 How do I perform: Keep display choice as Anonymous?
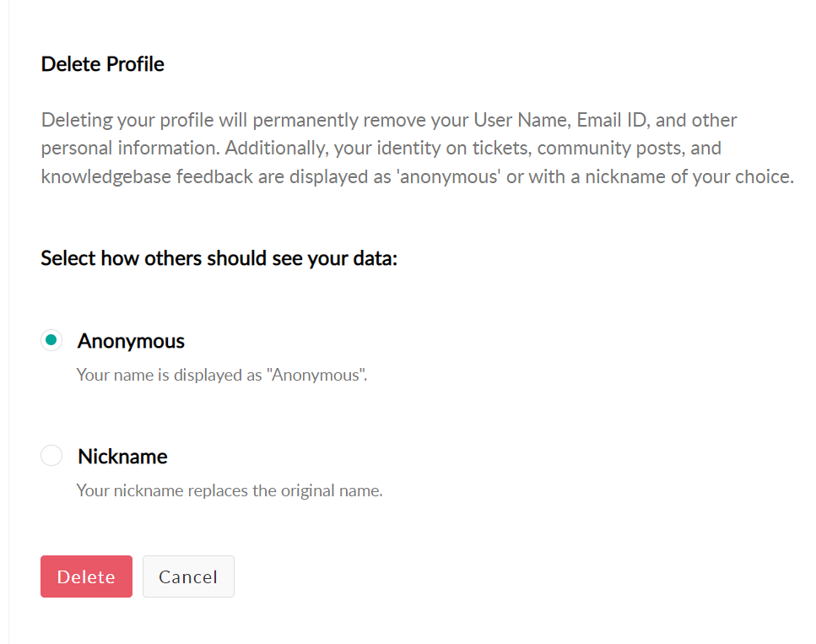point(51,340)
